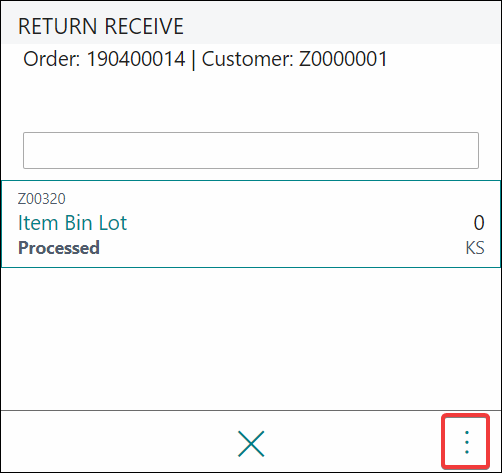The width and height of the screenshot is (502, 473).
Task: Click the order number 190400014
Action: pos(136,59)
